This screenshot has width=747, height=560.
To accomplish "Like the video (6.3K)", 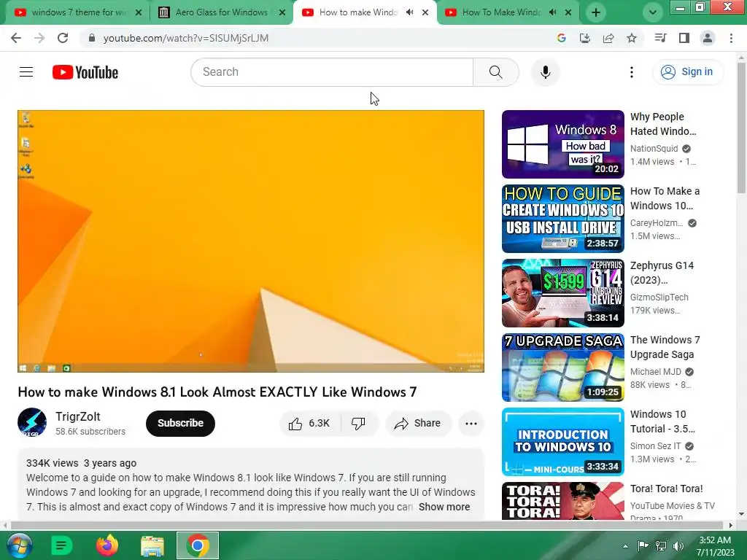I will [309, 424].
